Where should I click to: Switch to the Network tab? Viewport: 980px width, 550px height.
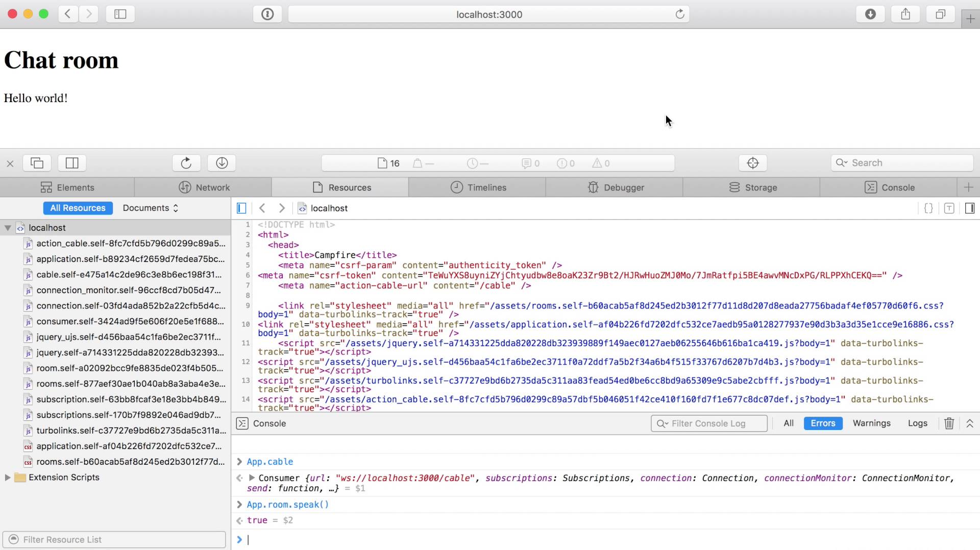pyautogui.click(x=204, y=187)
